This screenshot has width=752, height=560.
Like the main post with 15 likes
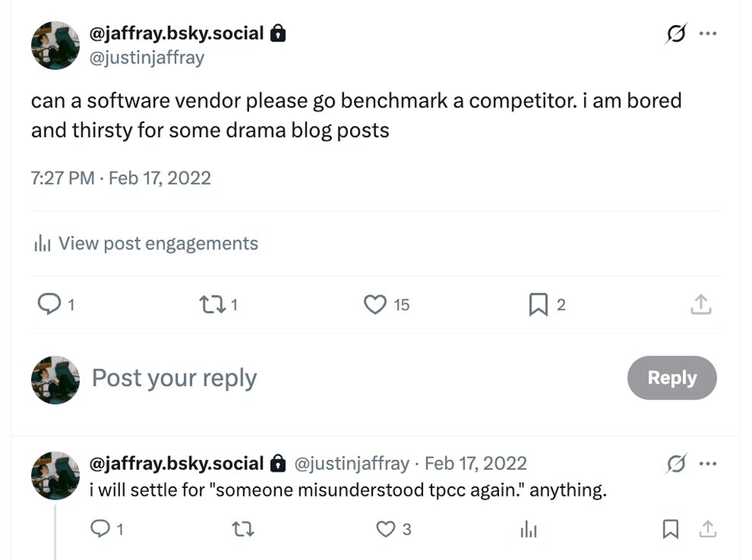tap(375, 304)
